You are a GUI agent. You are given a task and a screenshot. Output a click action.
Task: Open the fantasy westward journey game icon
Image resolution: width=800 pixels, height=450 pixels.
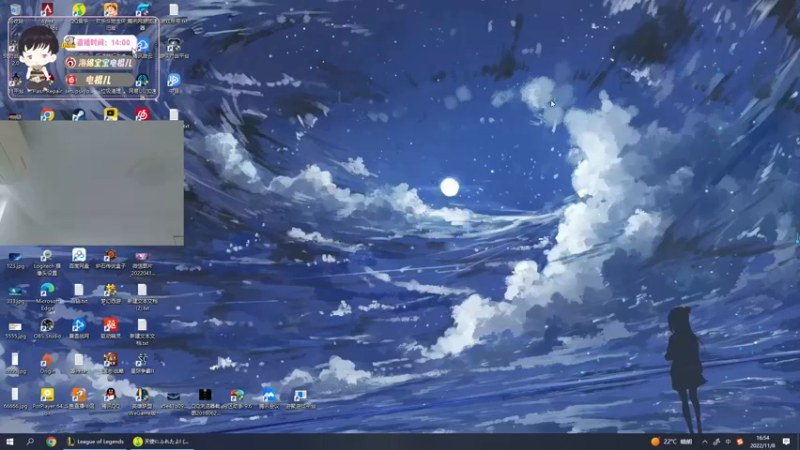coord(110,294)
